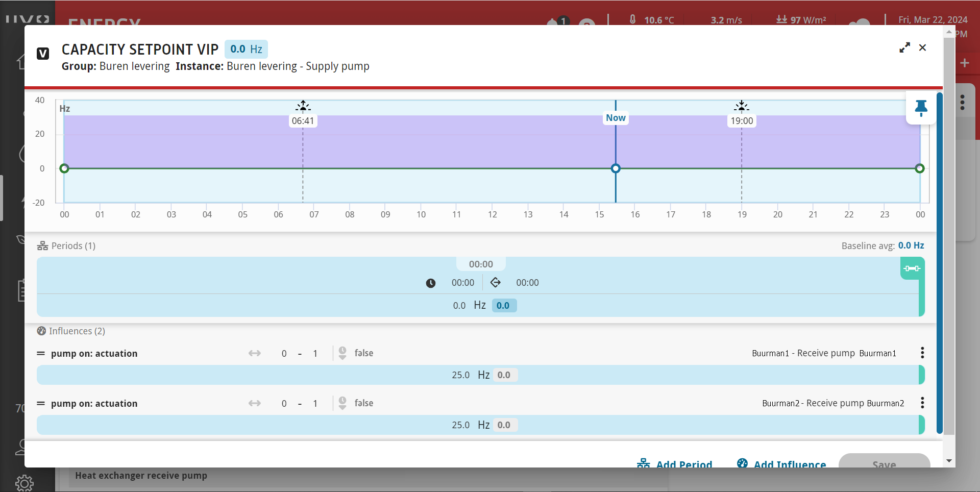The image size is (980, 492).
Task: Click Add Period button
Action: coord(674,464)
